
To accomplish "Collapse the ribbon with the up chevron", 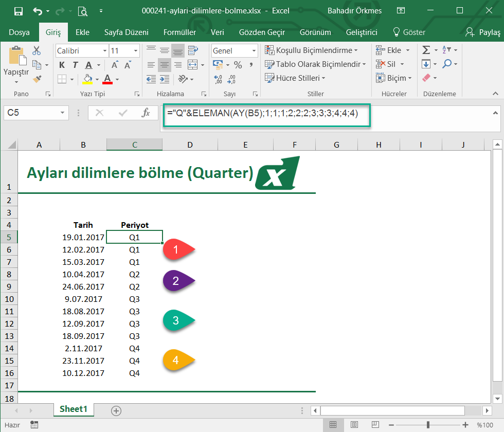I will (x=495, y=94).
